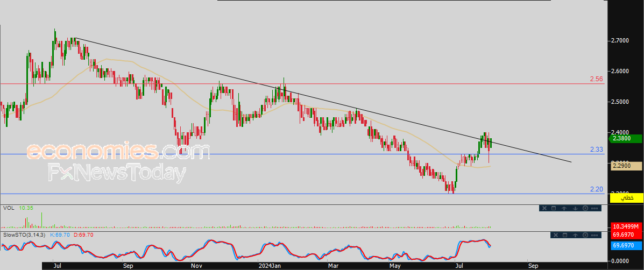
Task: Click the D:69.70 stochastic value
Action: (x=83, y=235)
